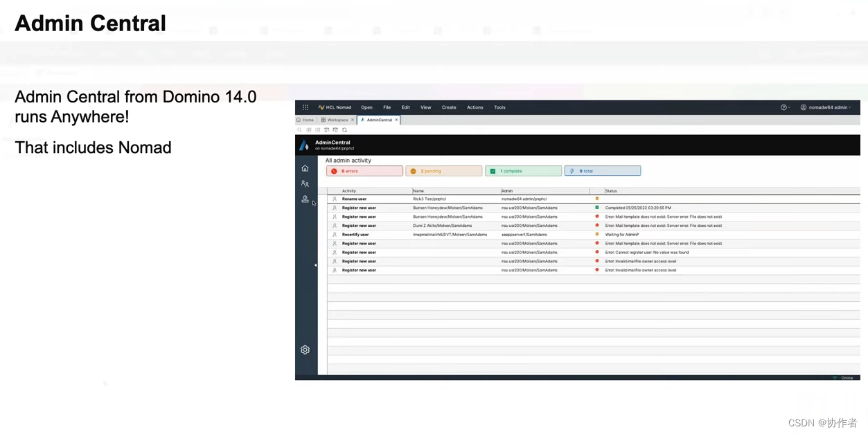This screenshot has height=434, width=868.
Task: Close the AdminCentral tab
Action: [x=396, y=120]
